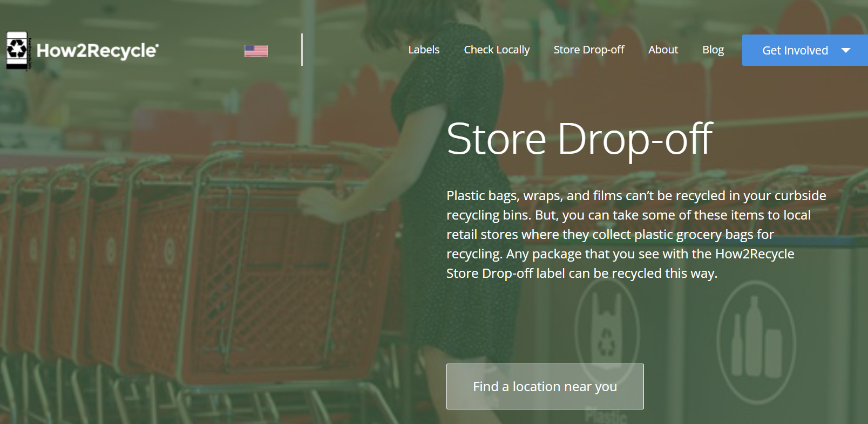Click the recycling symbol logo icon

17,50
